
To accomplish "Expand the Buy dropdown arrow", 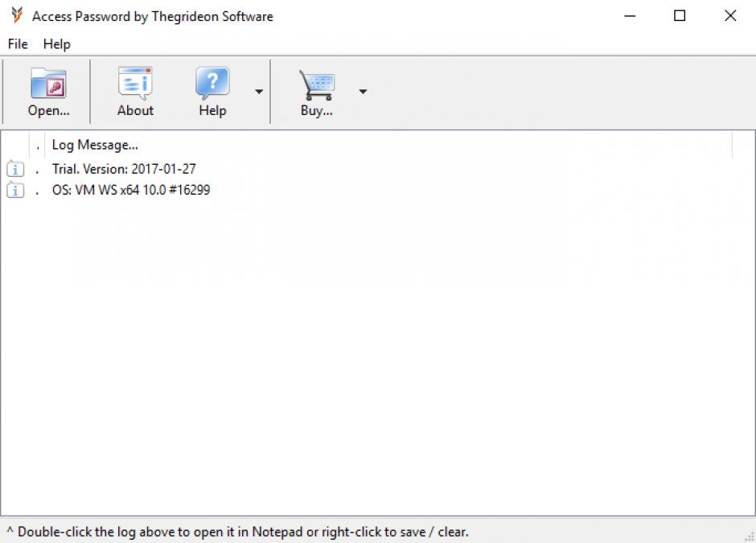I will (363, 92).
